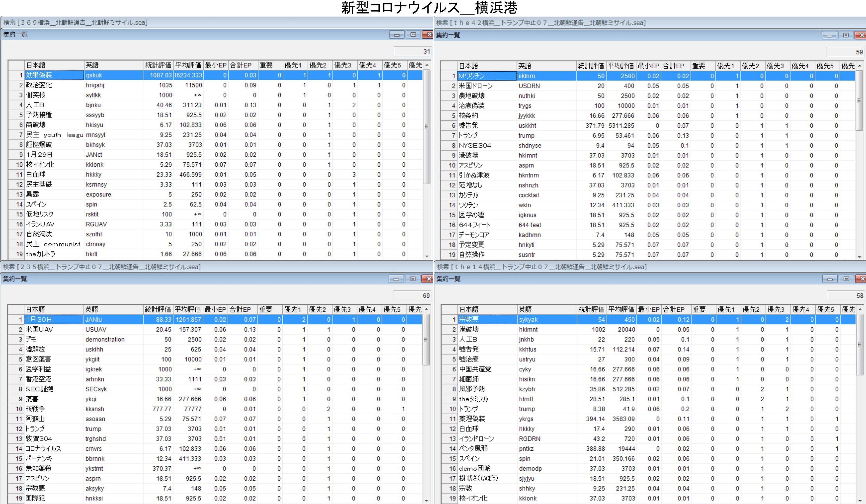Viewport: 866px width, 504px height.
Task: Select the 中国共産党 row in bottom-right table
Action: [x=475, y=369]
